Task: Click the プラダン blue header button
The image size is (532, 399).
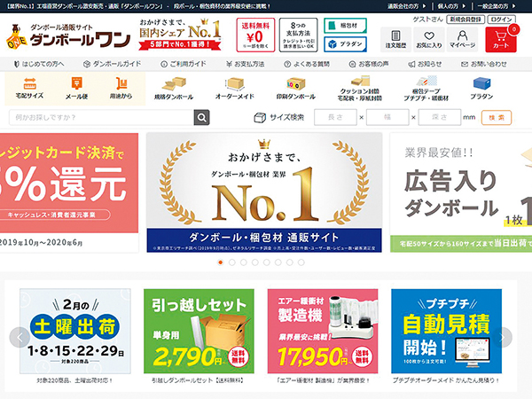Action: point(345,44)
